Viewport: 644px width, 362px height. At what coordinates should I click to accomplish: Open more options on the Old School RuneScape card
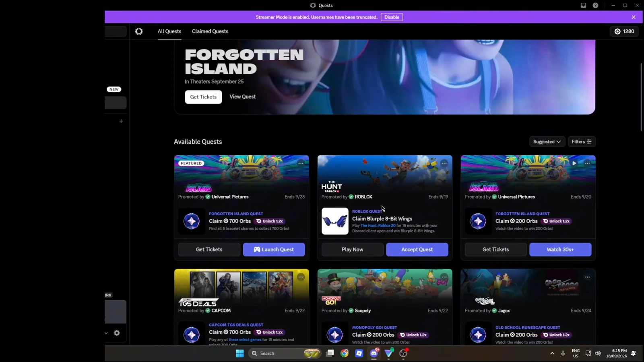pos(587,277)
